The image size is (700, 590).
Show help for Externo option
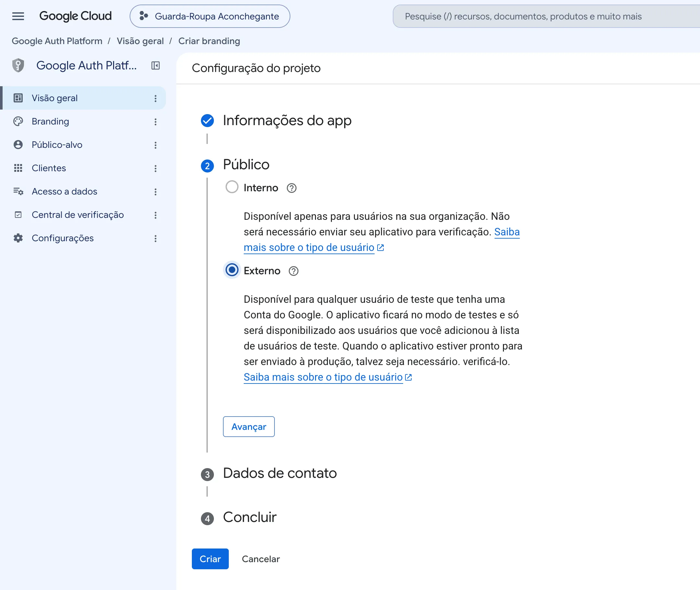pos(294,271)
